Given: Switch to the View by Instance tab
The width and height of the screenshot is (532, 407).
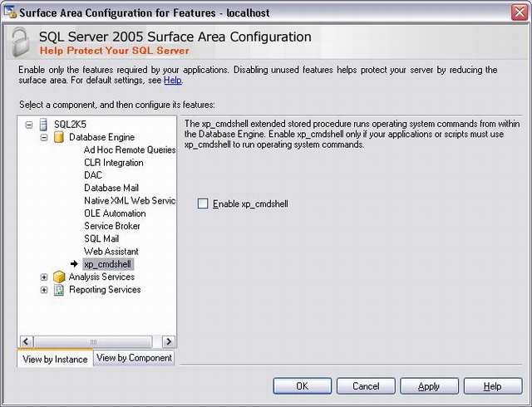Looking at the screenshot, I should tap(55, 359).
